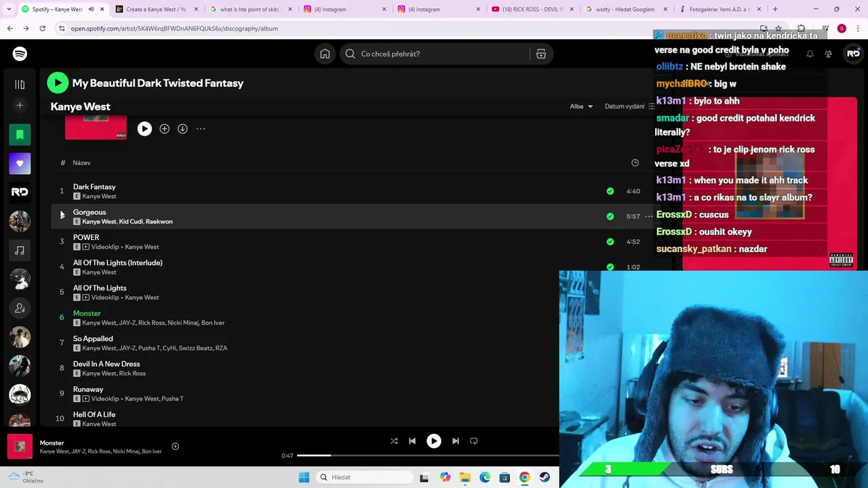Image resolution: width=868 pixels, height=488 pixels.
Task: Select Monster track in list
Action: (x=87, y=313)
